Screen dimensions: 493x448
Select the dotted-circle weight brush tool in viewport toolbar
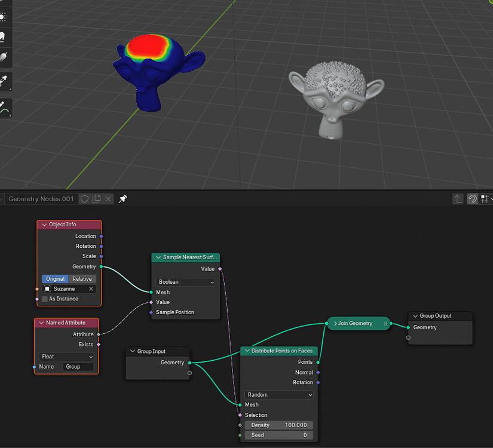click(2, 17)
